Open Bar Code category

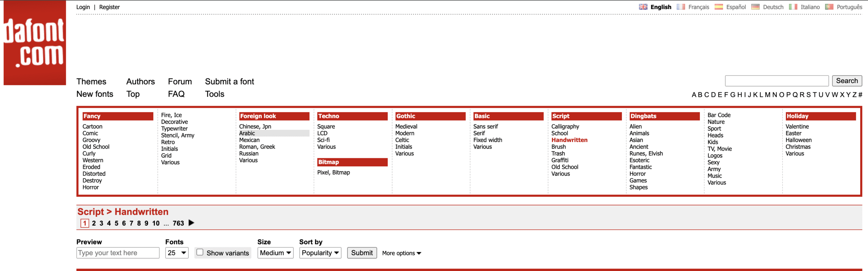coord(719,115)
